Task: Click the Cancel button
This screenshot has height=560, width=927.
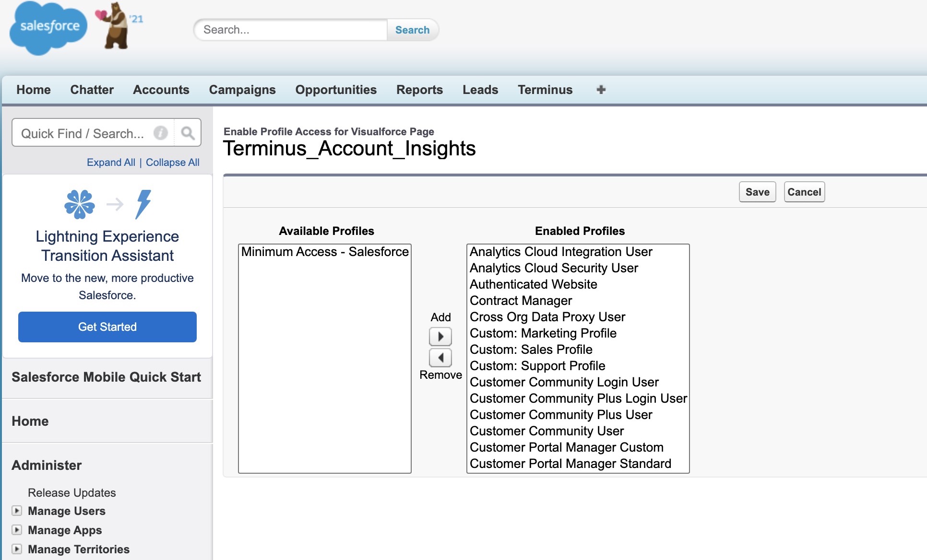Action: coord(804,192)
